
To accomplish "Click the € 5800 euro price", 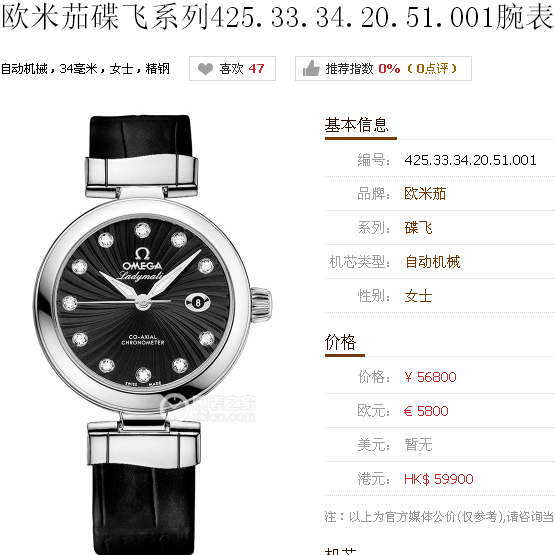I will tap(426, 411).
